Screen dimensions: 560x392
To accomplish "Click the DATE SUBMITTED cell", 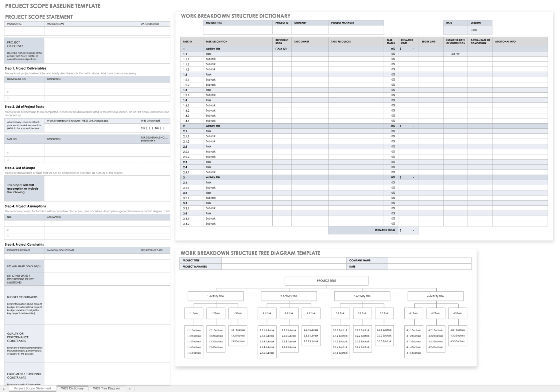I will coord(153,31).
